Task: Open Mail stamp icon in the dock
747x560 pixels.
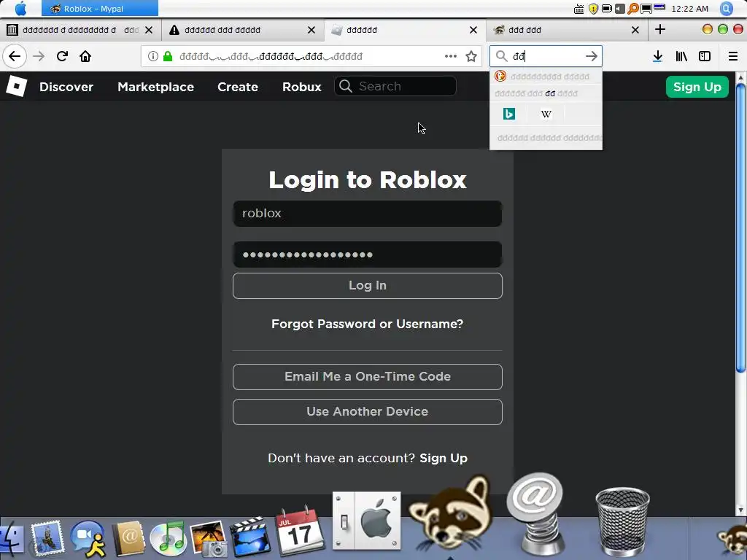Action: (x=47, y=539)
